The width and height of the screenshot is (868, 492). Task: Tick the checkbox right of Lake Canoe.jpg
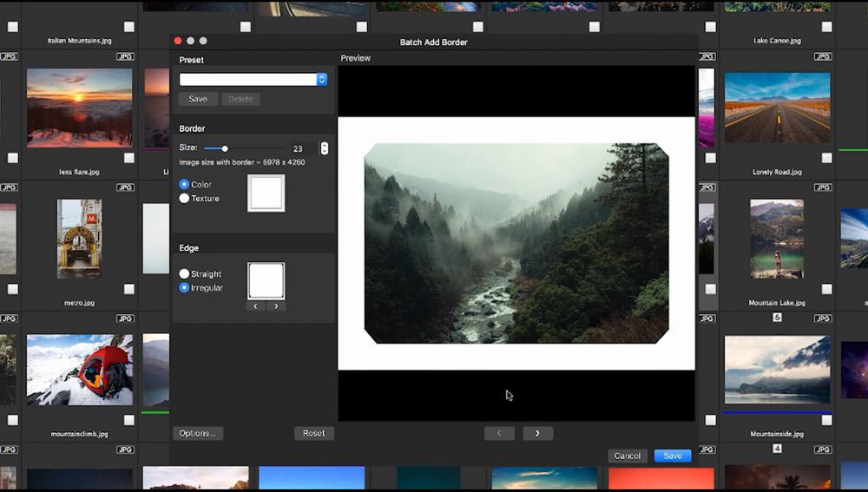(x=827, y=27)
